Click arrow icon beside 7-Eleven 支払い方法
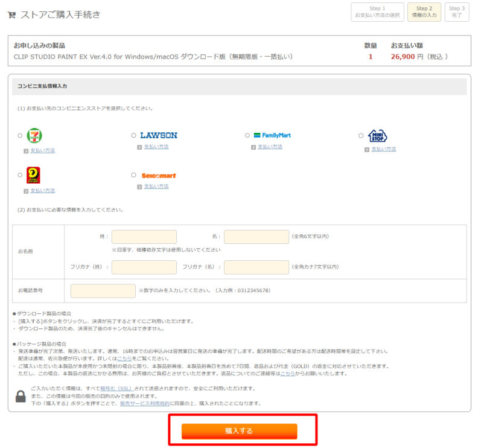481x448 pixels. click(26, 151)
